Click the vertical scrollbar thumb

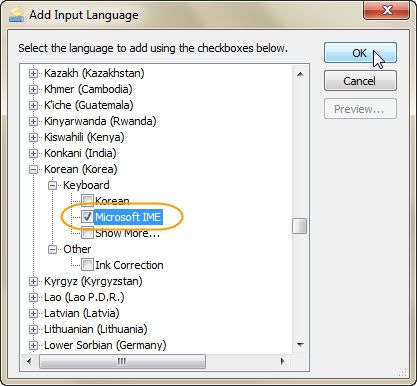pos(299,226)
